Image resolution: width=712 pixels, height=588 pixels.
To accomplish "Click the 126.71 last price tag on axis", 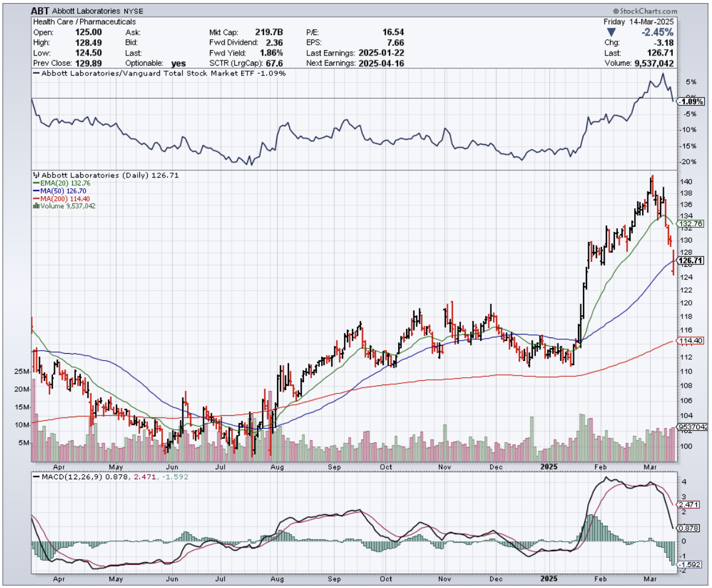I will 690,261.
